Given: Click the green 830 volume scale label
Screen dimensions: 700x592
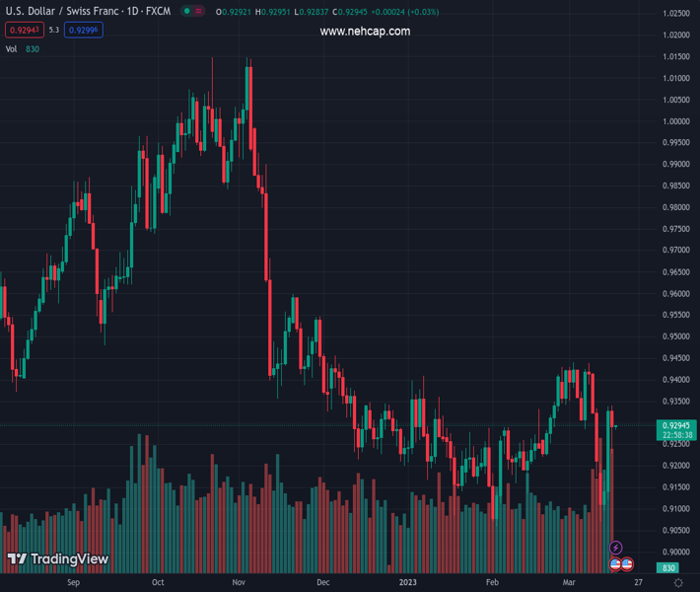Looking at the screenshot, I should (667, 568).
